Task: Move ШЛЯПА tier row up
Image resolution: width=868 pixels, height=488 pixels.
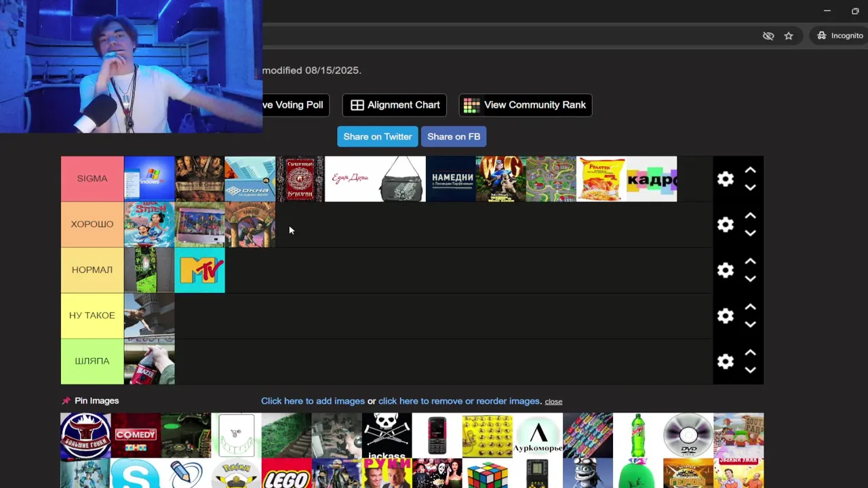Action: point(750,352)
